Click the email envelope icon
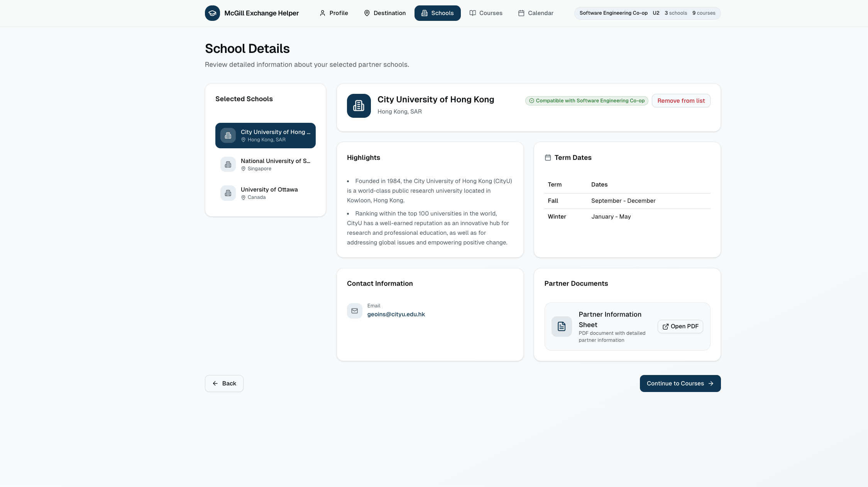Image resolution: width=868 pixels, height=487 pixels. (354, 311)
